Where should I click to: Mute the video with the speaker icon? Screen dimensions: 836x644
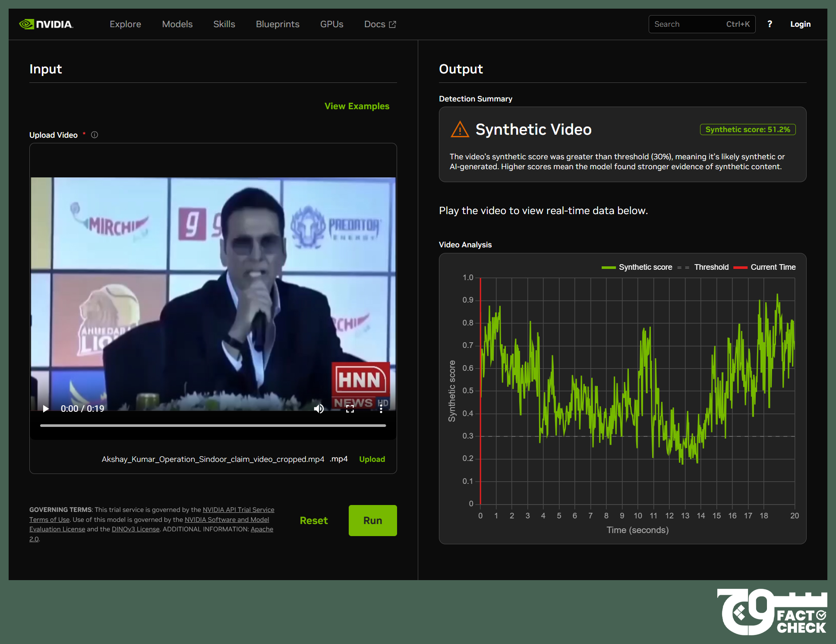point(319,409)
